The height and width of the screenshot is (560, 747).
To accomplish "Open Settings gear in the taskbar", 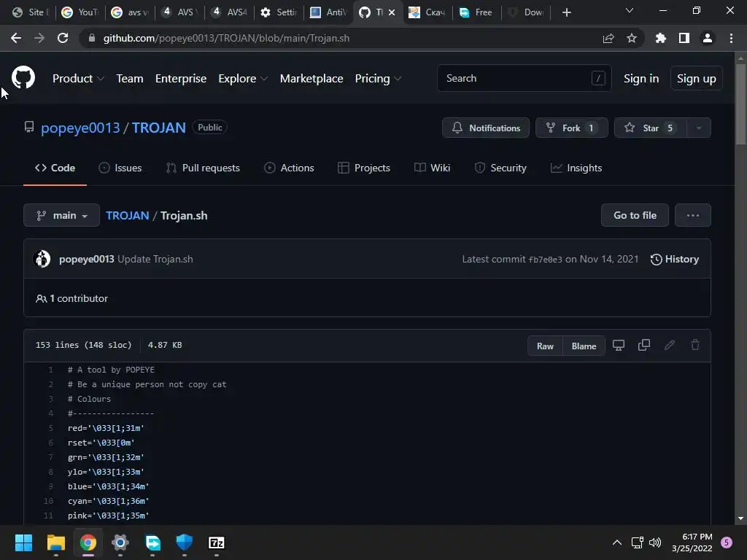I will (120, 542).
